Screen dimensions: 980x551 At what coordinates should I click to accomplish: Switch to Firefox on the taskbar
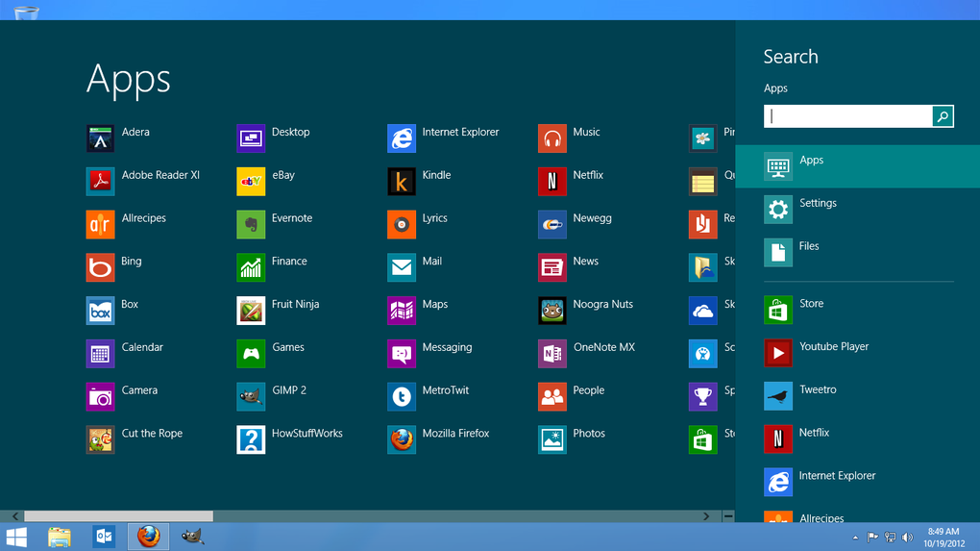(x=149, y=537)
